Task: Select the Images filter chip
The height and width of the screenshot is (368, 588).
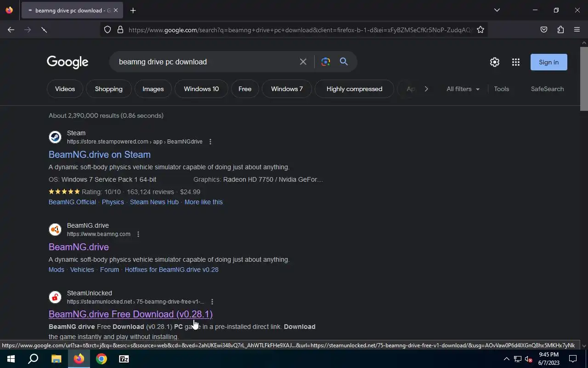Action: 153,89
